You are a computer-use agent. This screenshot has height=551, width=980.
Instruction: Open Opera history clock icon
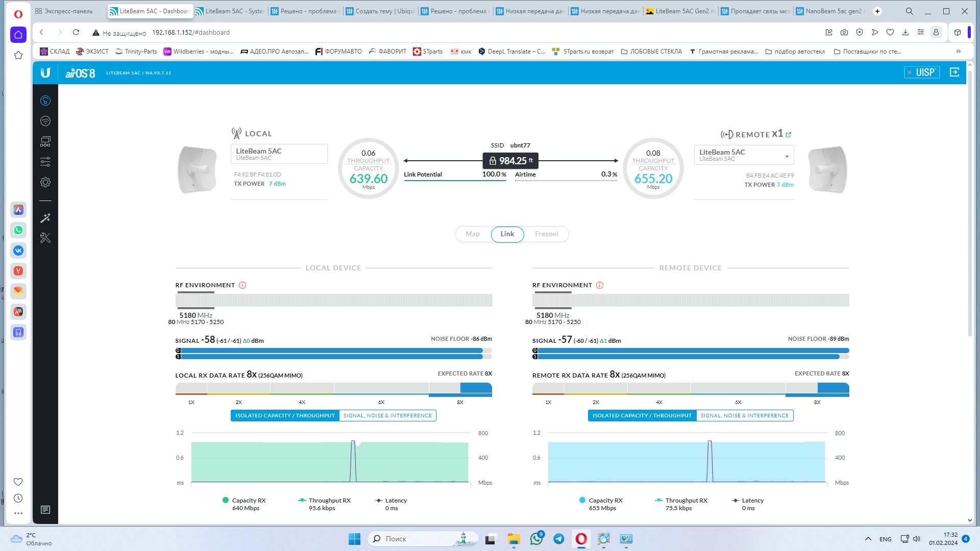[x=18, y=498]
